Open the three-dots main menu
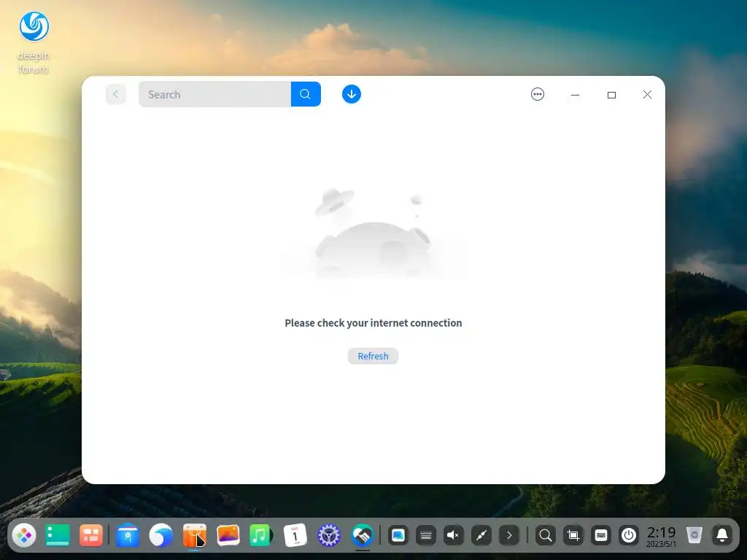Viewport: 747px width, 560px height. tap(538, 94)
